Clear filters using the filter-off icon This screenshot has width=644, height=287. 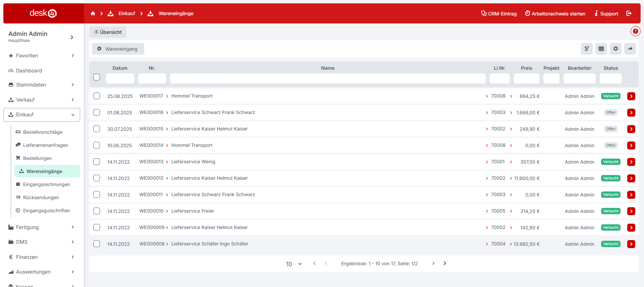click(587, 49)
